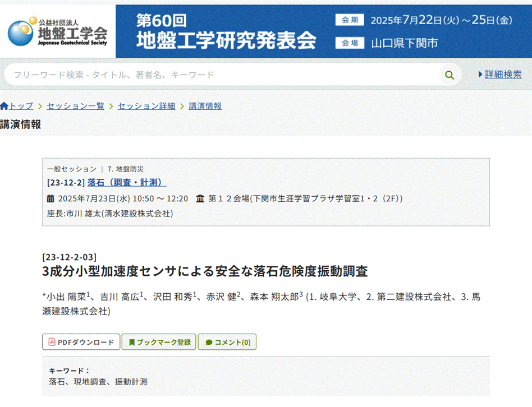This screenshot has width=532, height=407.
Task: Open セッション一覧 breadcrumb link
Action: coord(75,106)
